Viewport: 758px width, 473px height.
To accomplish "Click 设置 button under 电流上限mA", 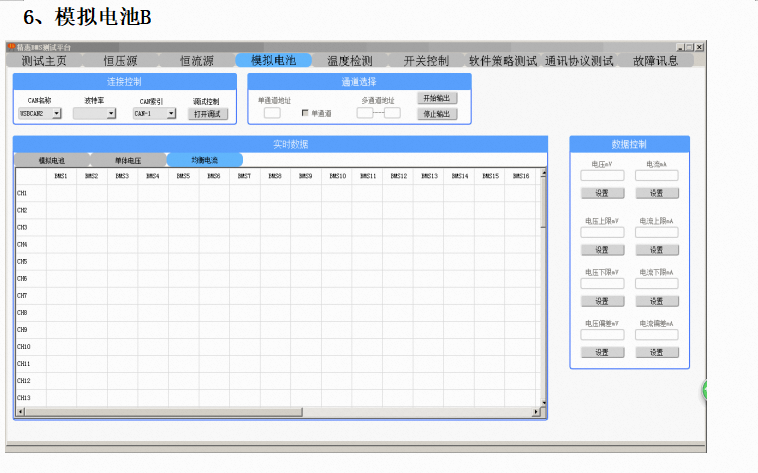I will 657,249.
